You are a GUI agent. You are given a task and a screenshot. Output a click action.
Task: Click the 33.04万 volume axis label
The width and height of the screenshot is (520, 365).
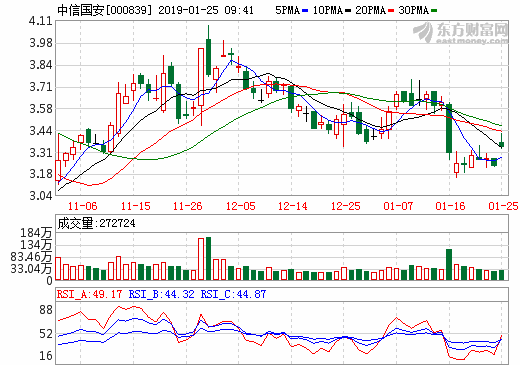pos(31,268)
